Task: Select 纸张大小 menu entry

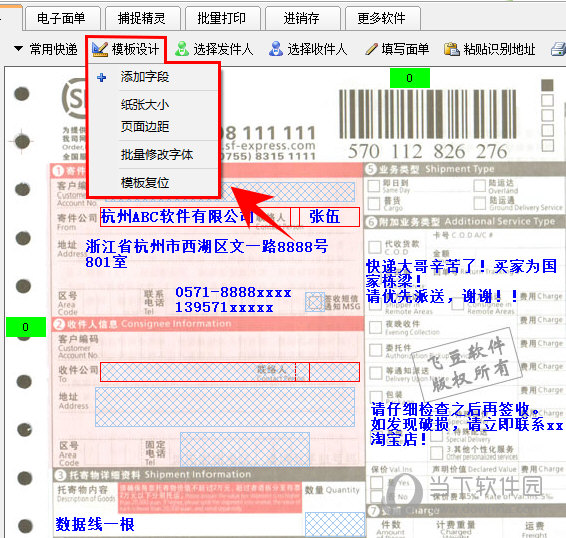Action: coord(145,105)
